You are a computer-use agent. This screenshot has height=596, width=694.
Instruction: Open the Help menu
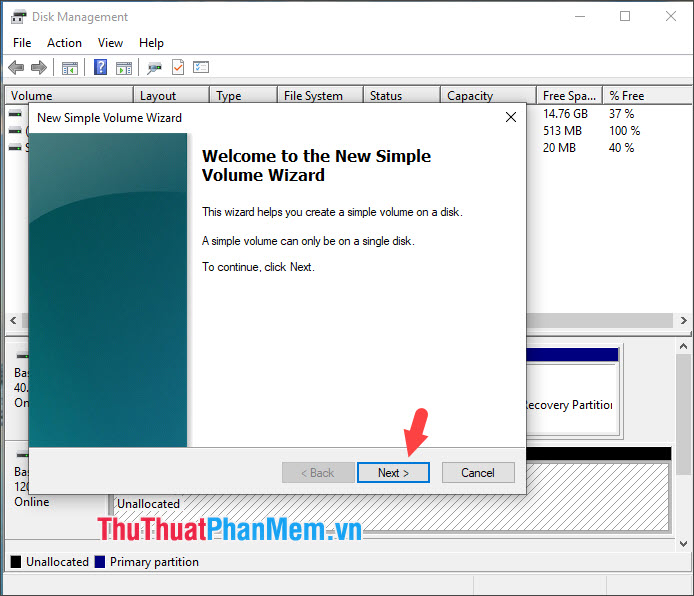click(x=151, y=43)
